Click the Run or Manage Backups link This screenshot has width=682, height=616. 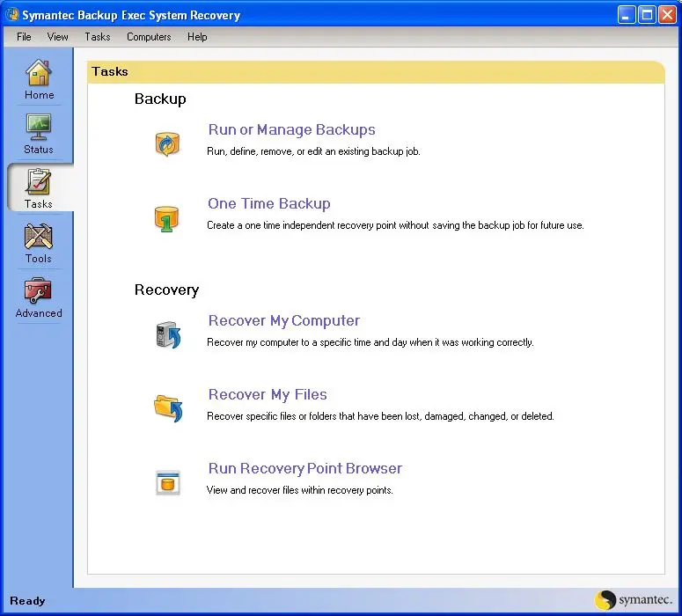click(x=291, y=129)
